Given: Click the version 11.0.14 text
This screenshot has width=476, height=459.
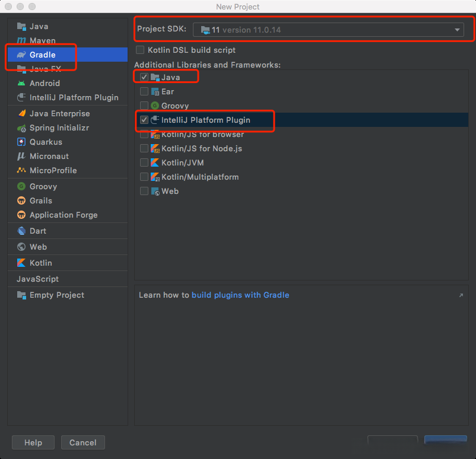Looking at the screenshot, I should pyautogui.click(x=252, y=30).
